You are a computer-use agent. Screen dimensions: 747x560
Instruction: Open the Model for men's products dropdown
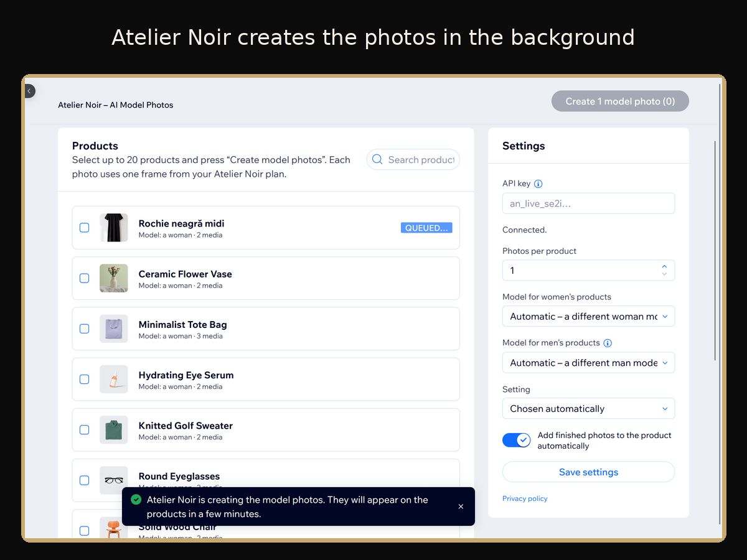click(588, 363)
